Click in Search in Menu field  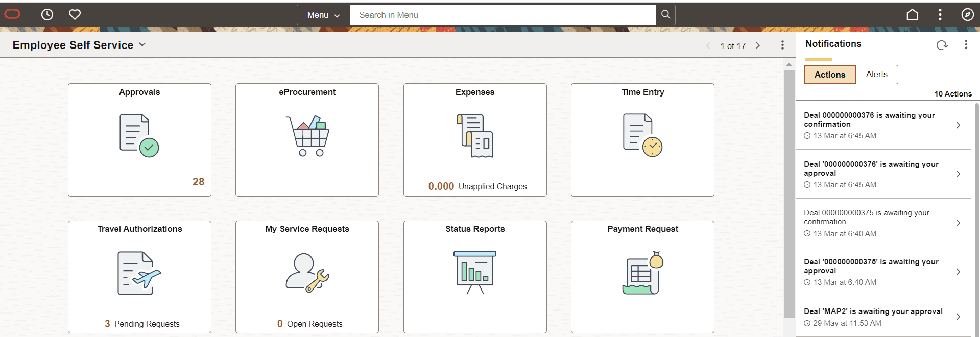click(x=503, y=15)
